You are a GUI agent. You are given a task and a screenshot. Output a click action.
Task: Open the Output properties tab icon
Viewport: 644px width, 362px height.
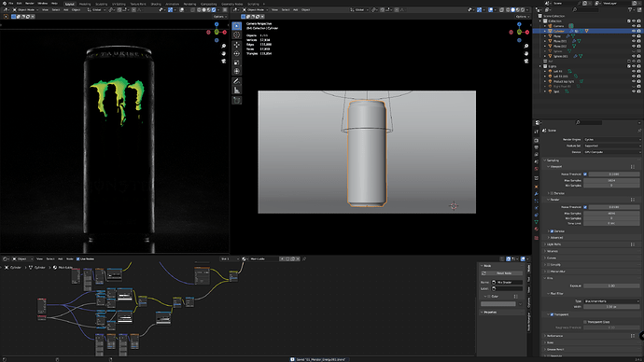pyautogui.click(x=537, y=147)
